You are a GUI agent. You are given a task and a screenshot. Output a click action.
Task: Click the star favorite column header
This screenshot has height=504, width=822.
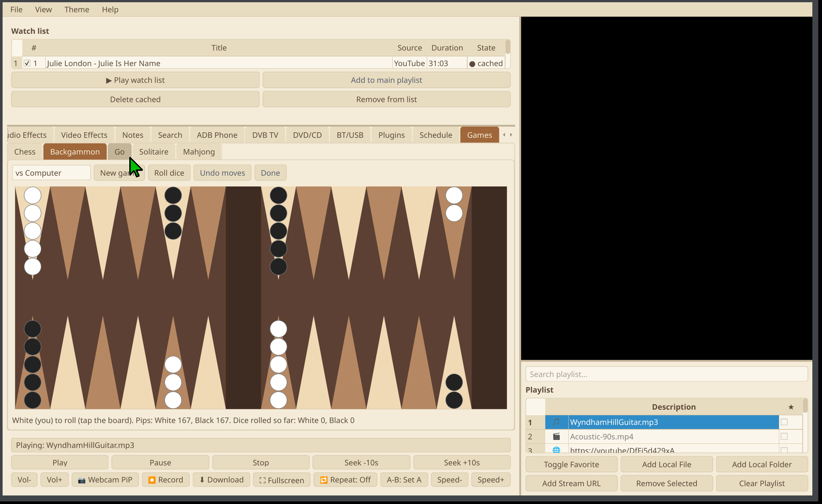pyautogui.click(x=791, y=407)
